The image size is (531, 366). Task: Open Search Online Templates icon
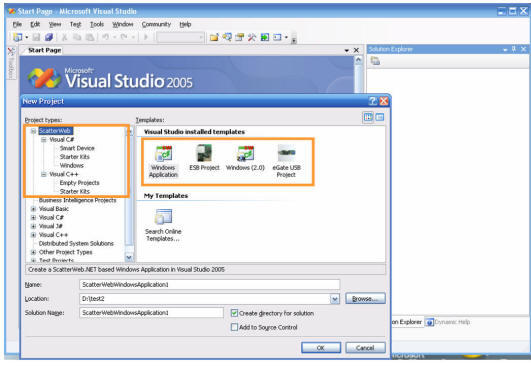(x=164, y=217)
